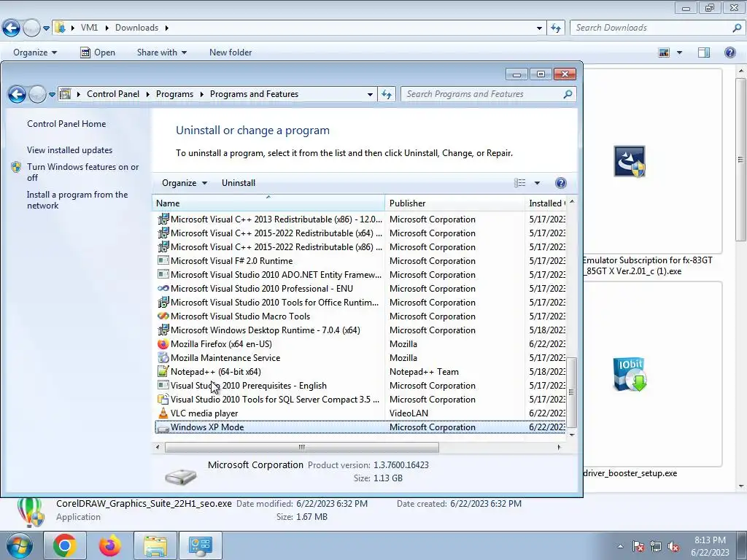Click Uninstall button in toolbar
Image resolution: width=747 pixels, height=560 pixels.
pos(239,183)
